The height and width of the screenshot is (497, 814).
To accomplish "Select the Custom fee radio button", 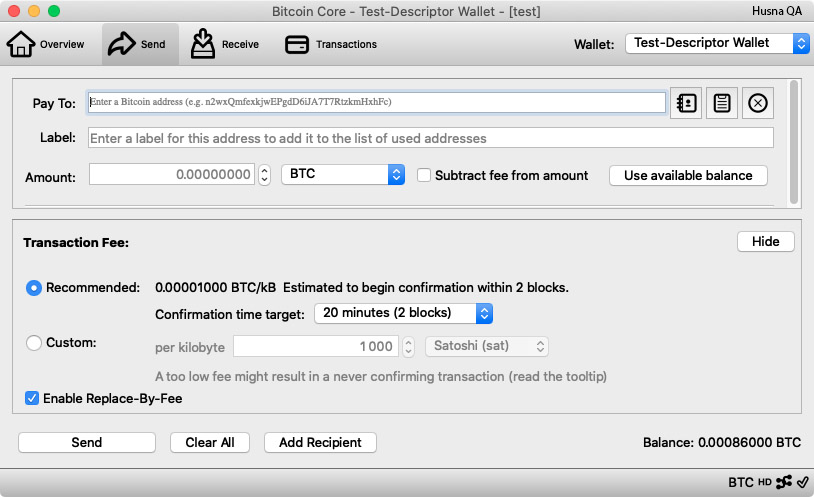I will tap(34, 343).
